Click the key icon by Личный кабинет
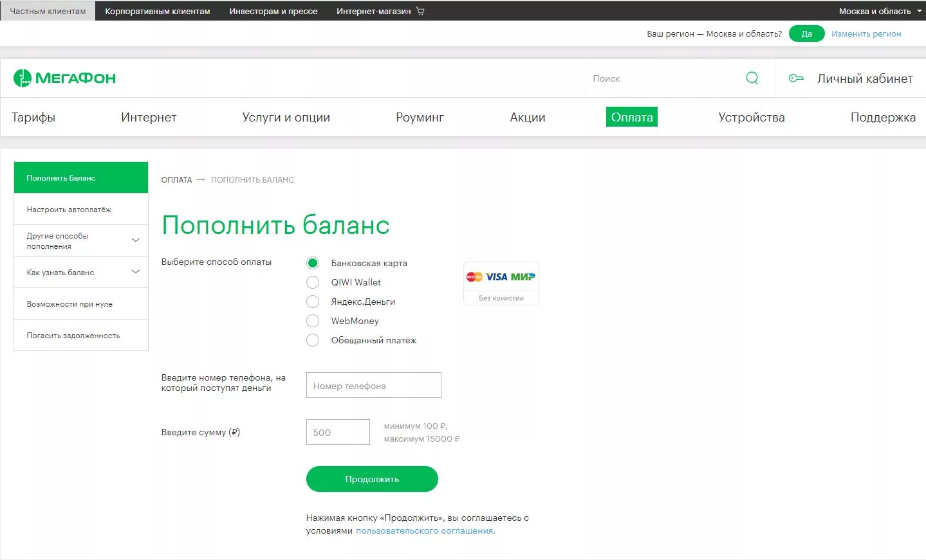926x560 pixels. pos(796,78)
